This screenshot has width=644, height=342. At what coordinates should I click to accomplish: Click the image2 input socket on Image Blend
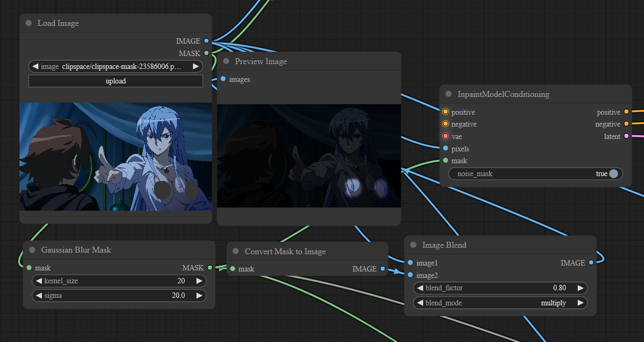(x=410, y=275)
